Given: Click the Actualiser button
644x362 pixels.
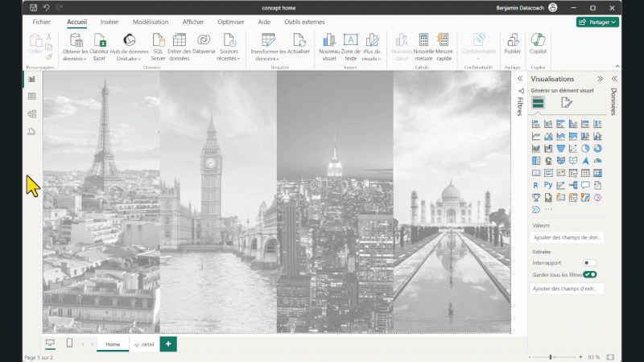Looking at the screenshot, I should [x=299, y=44].
